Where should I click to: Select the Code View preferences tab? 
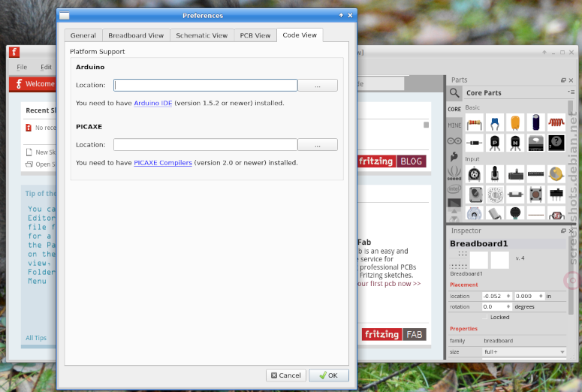pos(300,35)
